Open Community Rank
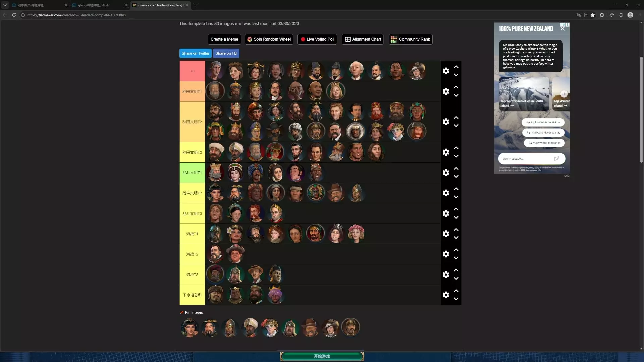The image size is (644, 362). [x=411, y=39]
